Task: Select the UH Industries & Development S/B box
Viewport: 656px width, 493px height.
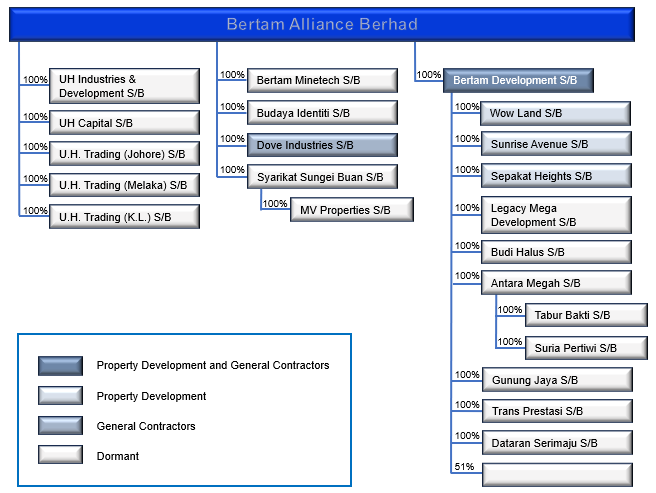Action: tap(124, 86)
